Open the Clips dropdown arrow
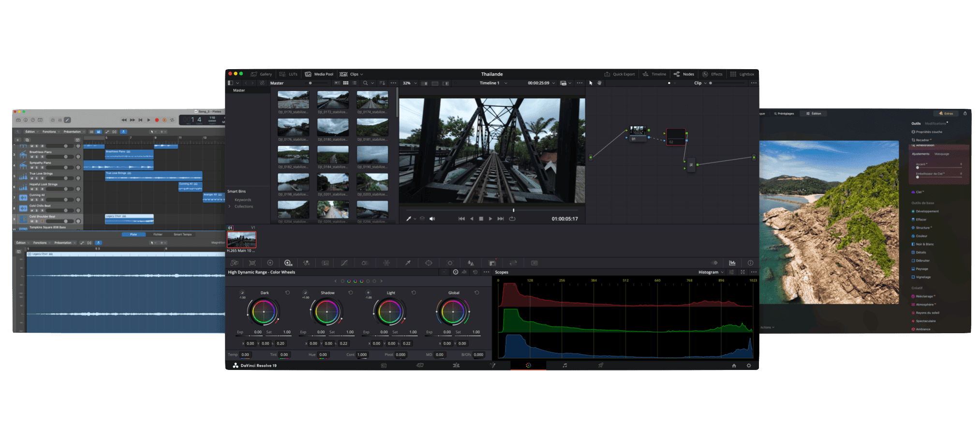Screen dimensions: 980x443 [362, 74]
